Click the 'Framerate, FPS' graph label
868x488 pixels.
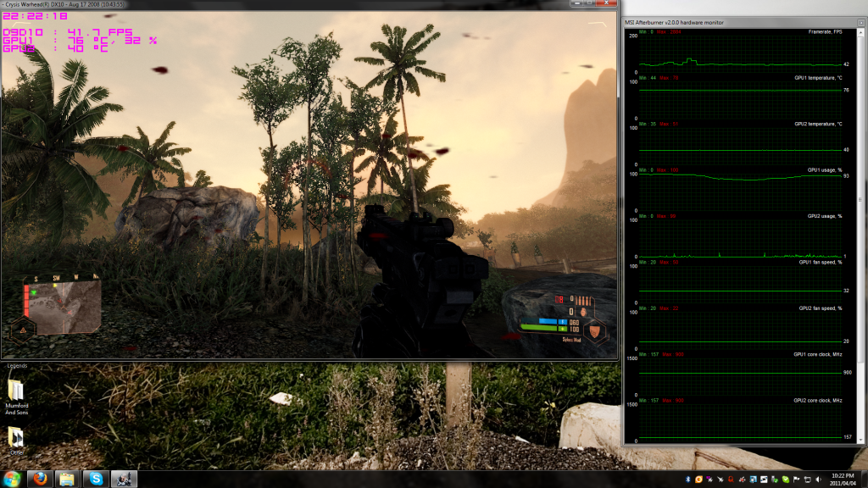point(825,32)
